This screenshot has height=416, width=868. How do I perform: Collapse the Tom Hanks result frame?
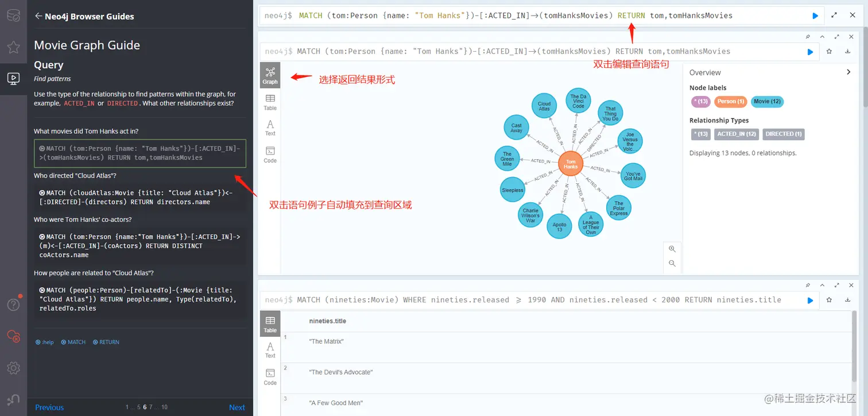click(823, 37)
